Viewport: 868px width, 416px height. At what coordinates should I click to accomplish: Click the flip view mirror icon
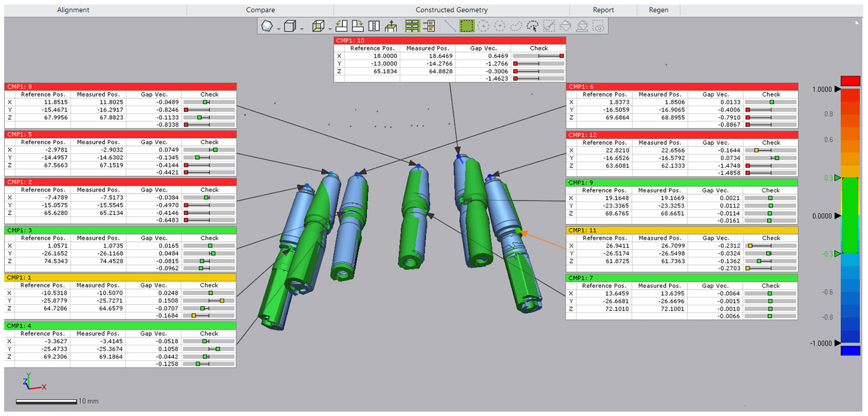(x=374, y=26)
